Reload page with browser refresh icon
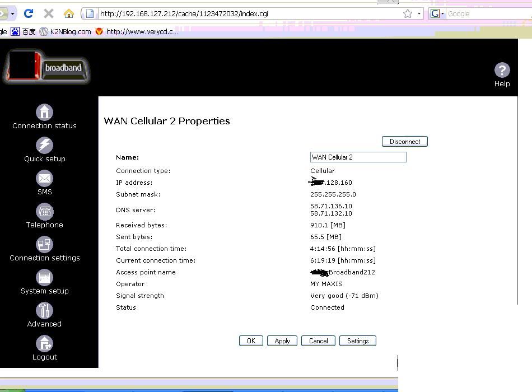The width and height of the screenshot is (532, 392). click(29, 13)
